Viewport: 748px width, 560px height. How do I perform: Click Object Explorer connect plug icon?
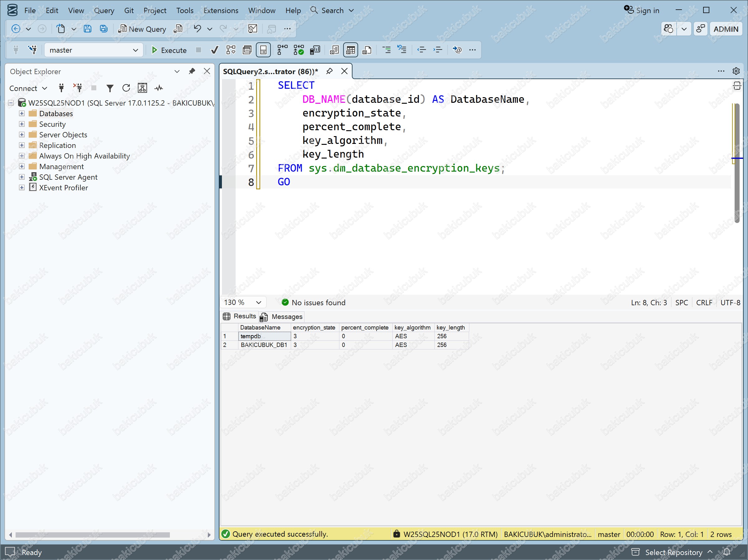[x=61, y=88]
